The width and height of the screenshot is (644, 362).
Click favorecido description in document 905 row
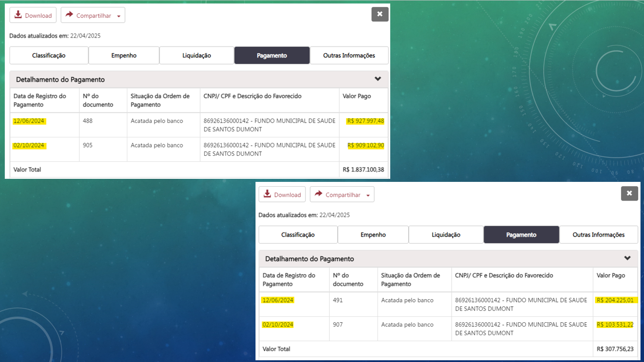269,149
